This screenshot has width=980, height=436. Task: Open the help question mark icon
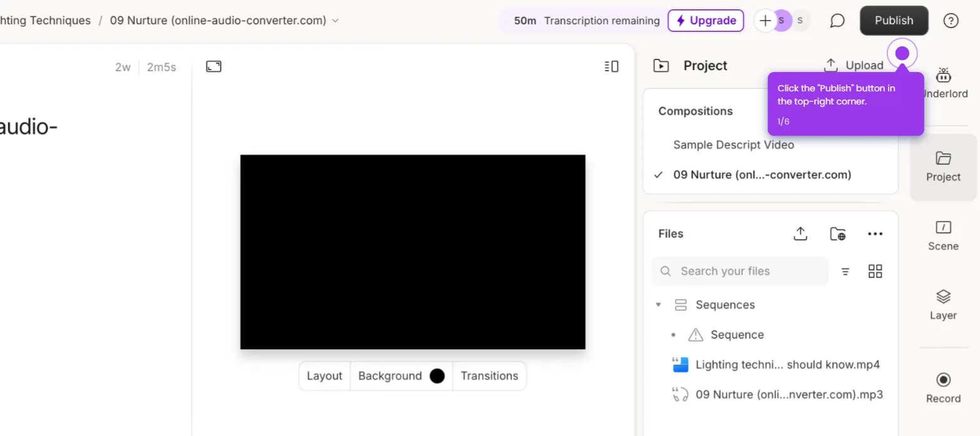pyautogui.click(x=951, y=21)
